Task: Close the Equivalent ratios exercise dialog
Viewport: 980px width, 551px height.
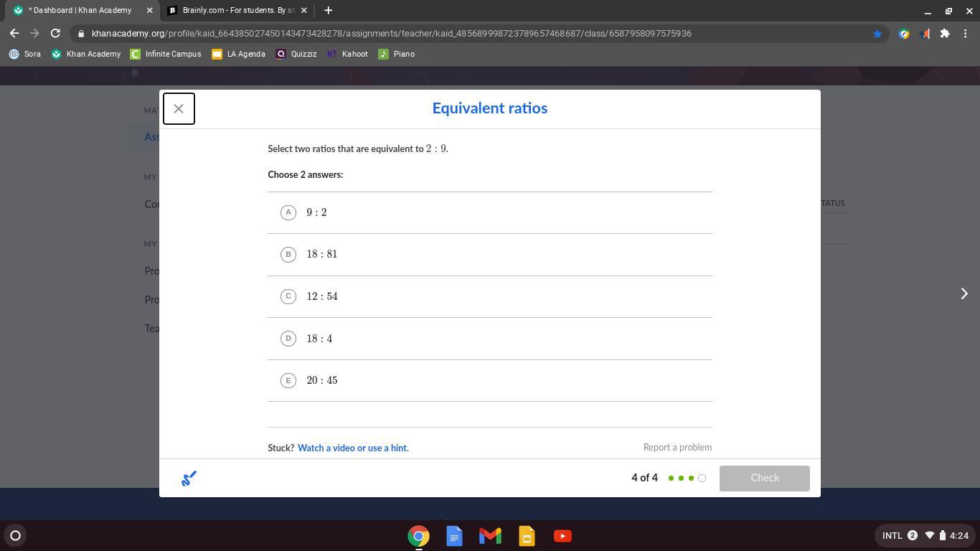Action: 179,109
